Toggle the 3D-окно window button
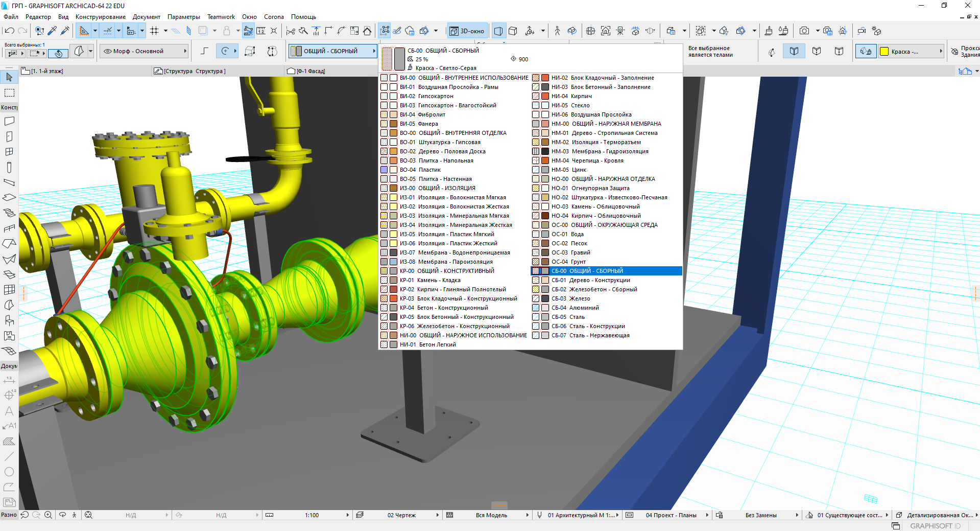The height and width of the screenshot is (531, 980). click(467, 31)
